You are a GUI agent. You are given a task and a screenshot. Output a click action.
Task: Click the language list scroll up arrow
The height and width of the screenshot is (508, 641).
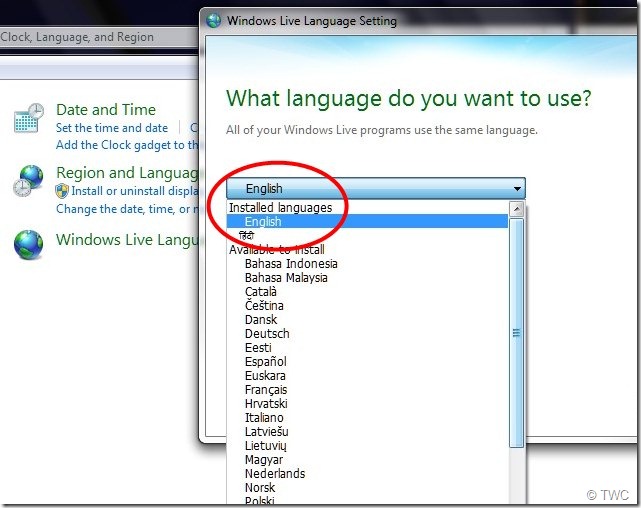517,209
